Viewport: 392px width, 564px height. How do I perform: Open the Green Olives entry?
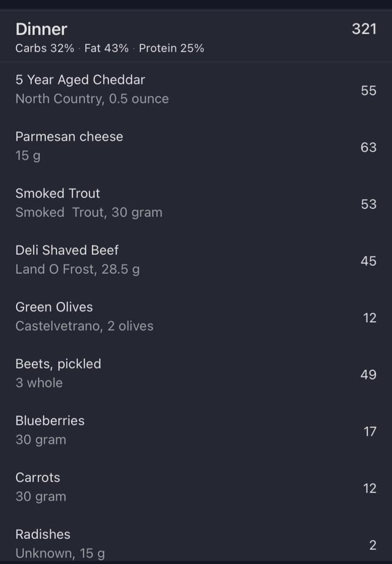click(196, 317)
